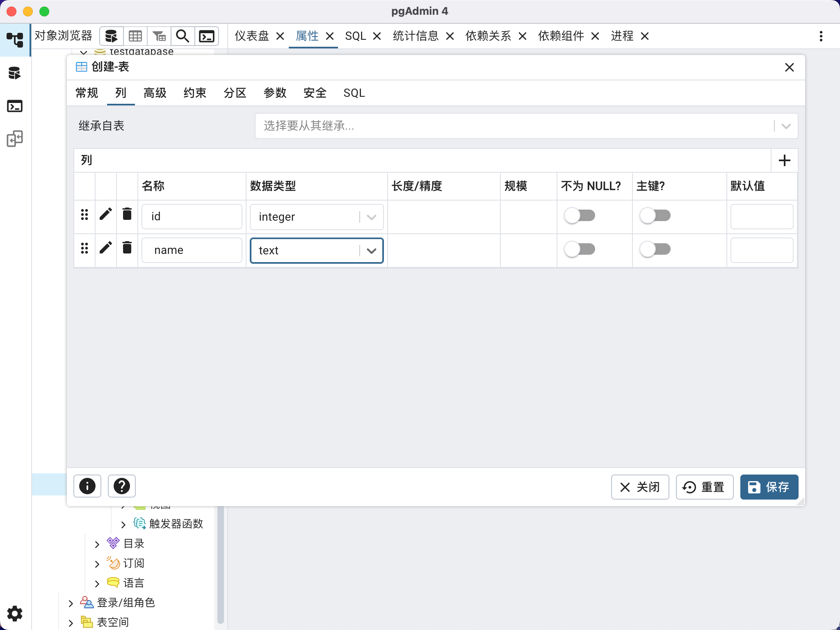840x630 pixels.
Task: Save the new table with the 保存 button
Action: pos(769,487)
